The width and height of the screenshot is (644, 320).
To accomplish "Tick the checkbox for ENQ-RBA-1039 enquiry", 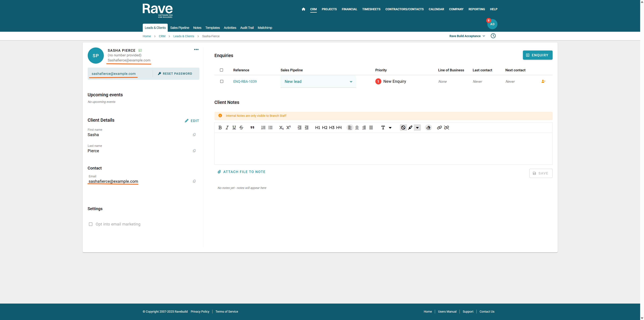I will pos(222,82).
